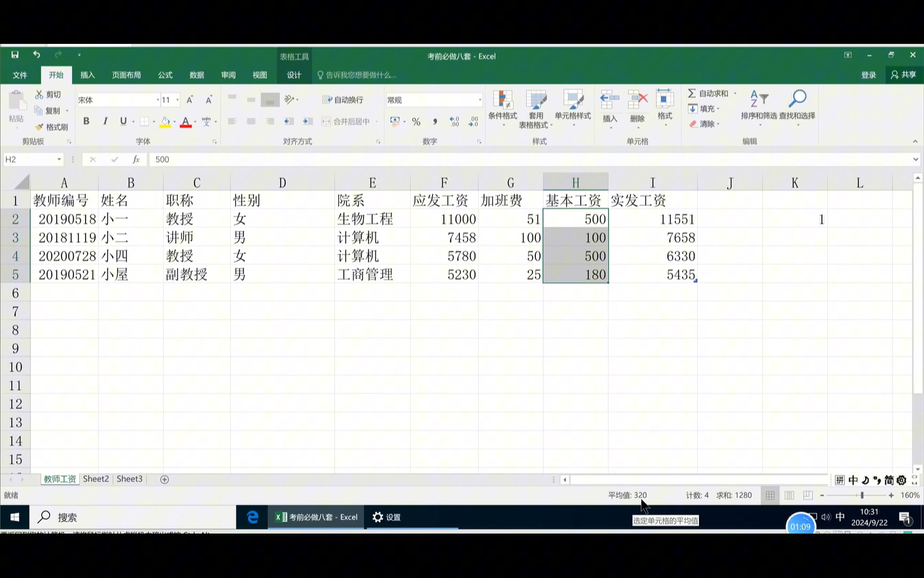Open the Edge browser from taskbar
Screen dimensions: 924x578
click(252, 517)
